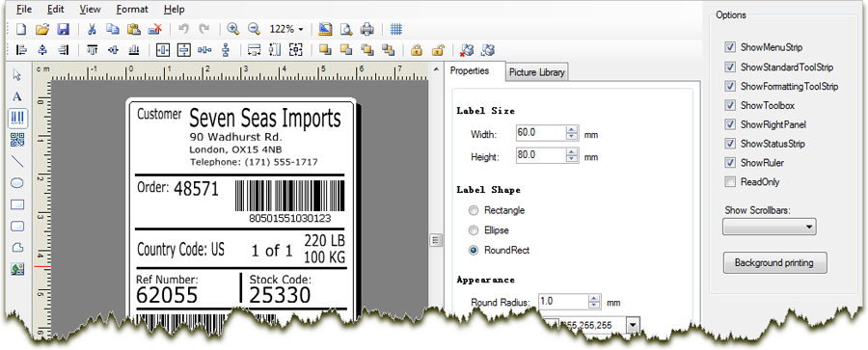
Task: Enable the ReadOnly checkbox
Action: [730, 181]
